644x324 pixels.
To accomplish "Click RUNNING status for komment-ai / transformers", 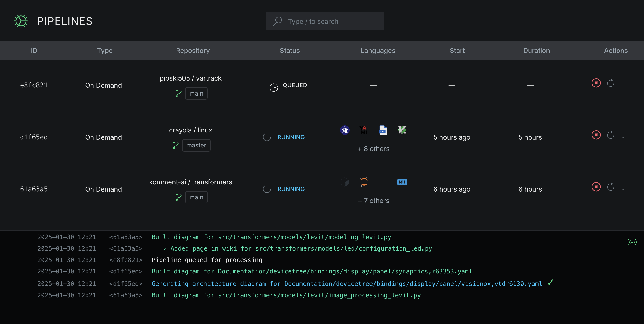I will point(291,189).
